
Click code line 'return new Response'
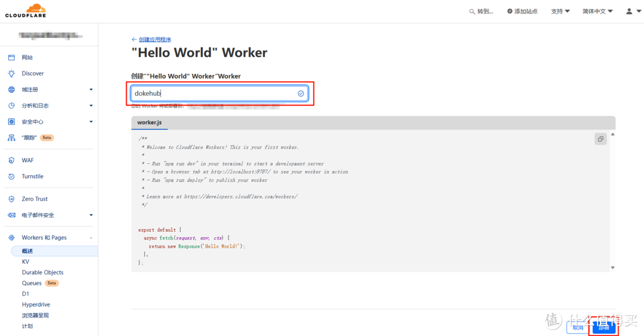coord(197,246)
